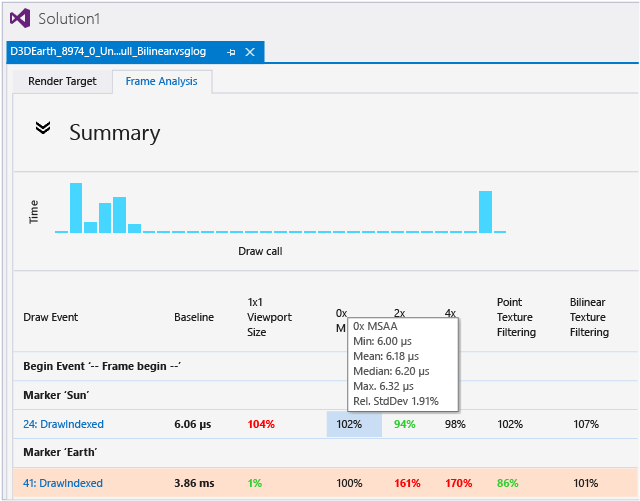Click the 107% bilinear cell in row 24
Screen dimensions: 640x501
tap(586, 424)
